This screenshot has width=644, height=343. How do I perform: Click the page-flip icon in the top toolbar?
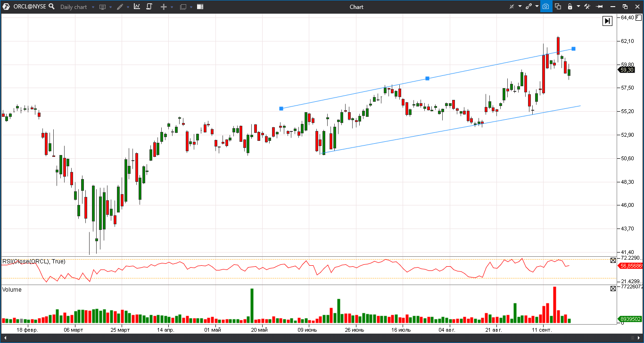(x=149, y=7)
